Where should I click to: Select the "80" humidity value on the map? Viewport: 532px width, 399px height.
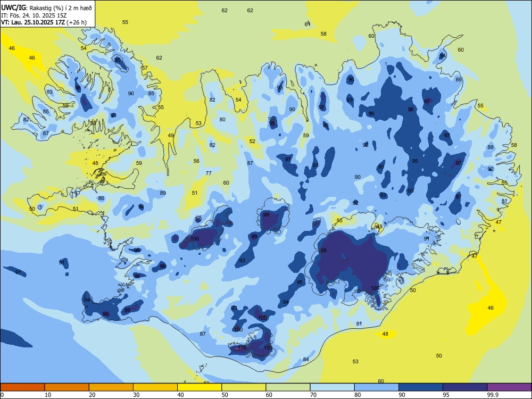(x=222, y=119)
